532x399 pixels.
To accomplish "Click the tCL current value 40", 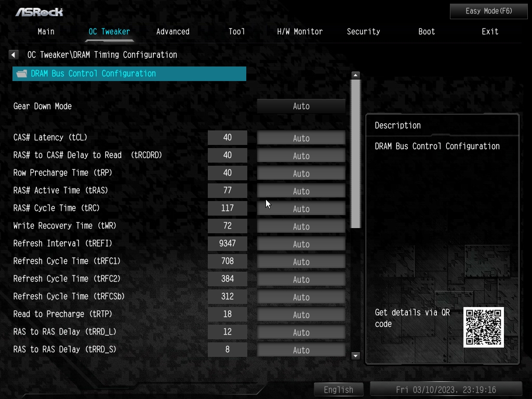I will coord(228,137).
